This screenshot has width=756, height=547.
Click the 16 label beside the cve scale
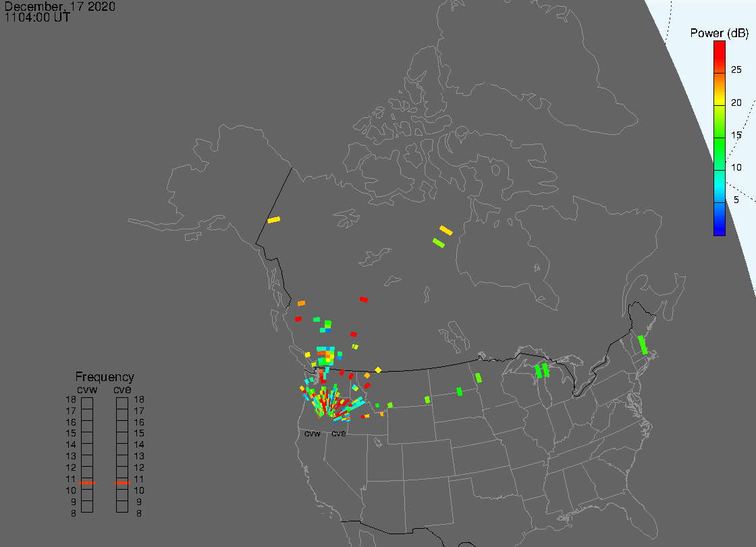[x=139, y=422]
